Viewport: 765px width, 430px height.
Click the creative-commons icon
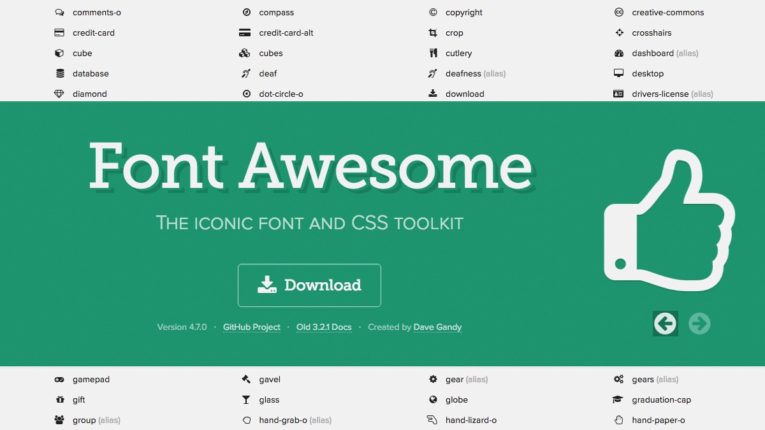(619, 12)
